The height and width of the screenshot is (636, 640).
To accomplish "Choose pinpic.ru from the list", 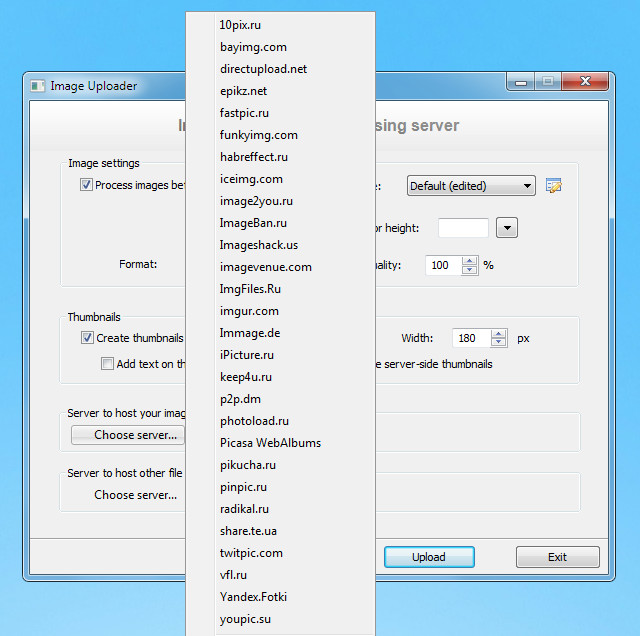I will [280, 488].
